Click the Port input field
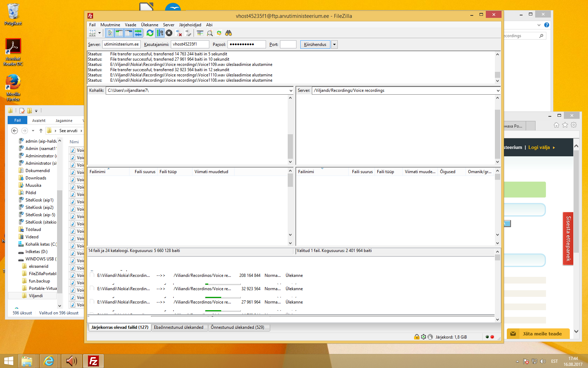This screenshot has height=368, width=588. 288,45
